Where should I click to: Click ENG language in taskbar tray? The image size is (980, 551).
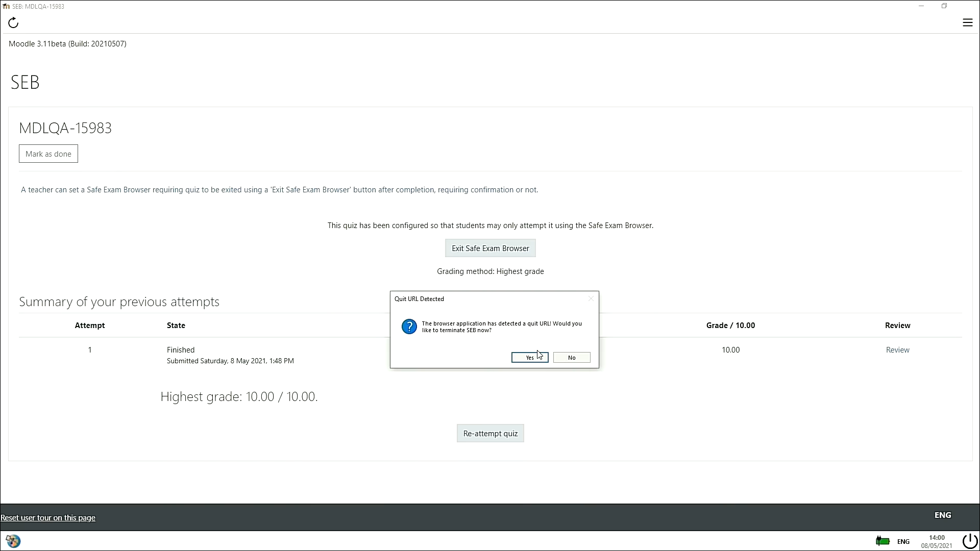[903, 541]
